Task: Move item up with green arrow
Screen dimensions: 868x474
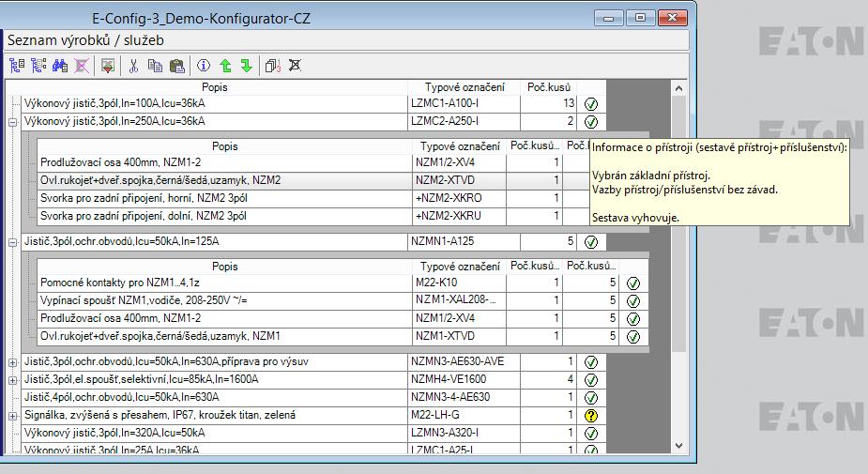Action: coord(225,66)
